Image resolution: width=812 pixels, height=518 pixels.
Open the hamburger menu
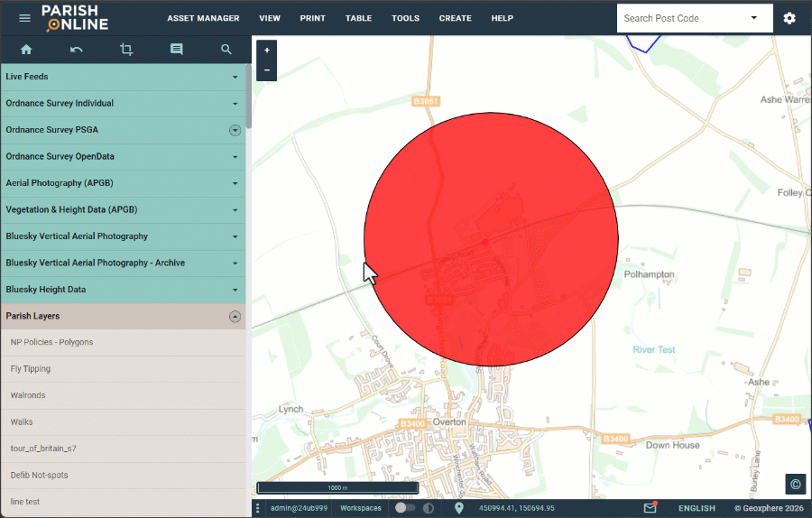(24, 18)
